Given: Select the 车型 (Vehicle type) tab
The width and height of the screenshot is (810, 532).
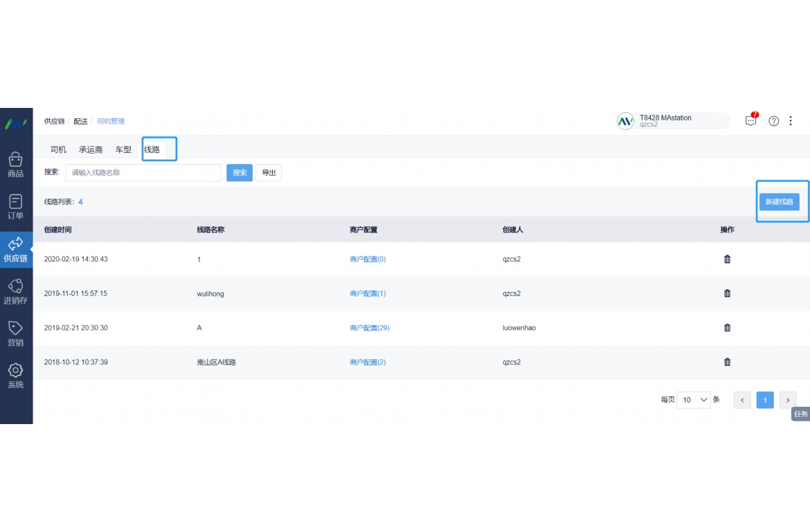Looking at the screenshot, I should tap(123, 149).
